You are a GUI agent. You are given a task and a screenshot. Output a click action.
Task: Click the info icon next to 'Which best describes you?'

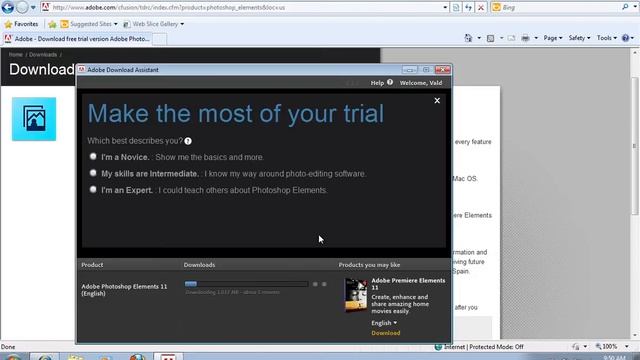pos(188,141)
